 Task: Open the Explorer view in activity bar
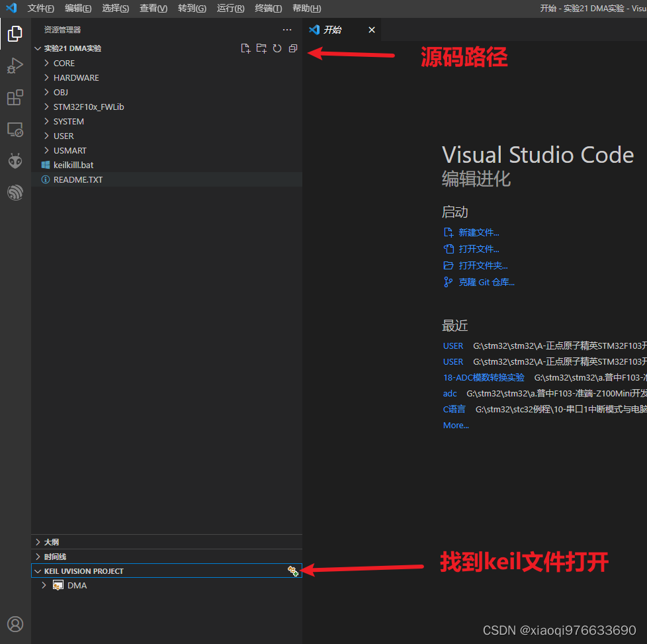(x=15, y=34)
